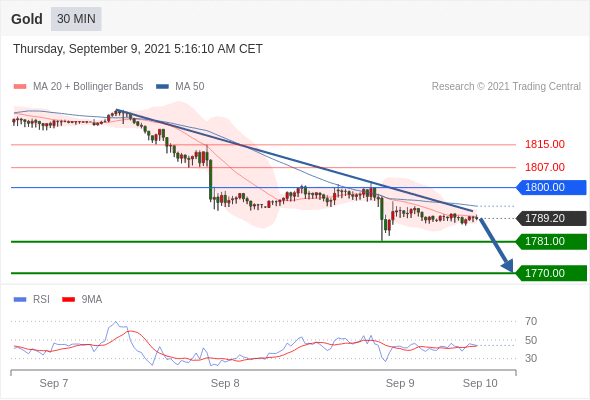The height and width of the screenshot is (400, 590).
Task: Select the 1781.00 support price tag
Action: pos(551,242)
